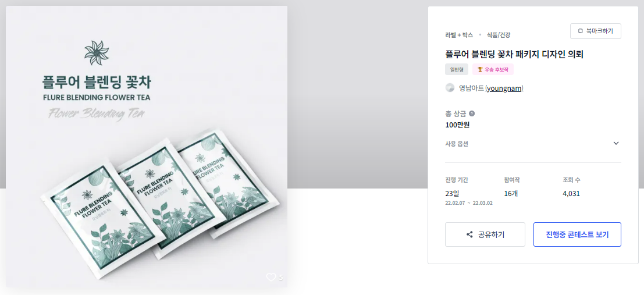Open 진행중 콘테스트 보기
644x295 pixels.
point(577,234)
